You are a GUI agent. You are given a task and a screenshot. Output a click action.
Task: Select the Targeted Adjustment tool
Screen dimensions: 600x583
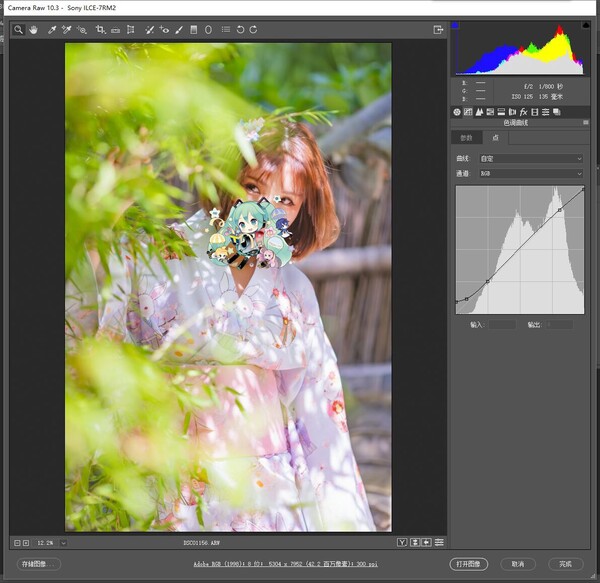(82, 30)
